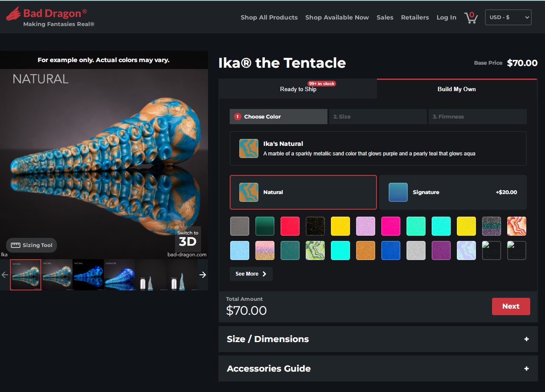Choose the Signature color option
The width and height of the screenshot is (545, 392).
(453, 192)
